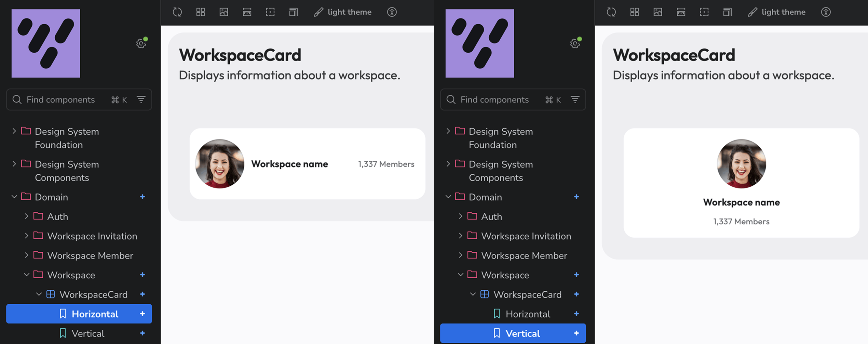Image resolution: width=868 pixels, height=344 pixels.
Task: Select highlighted Horizontal story in left sidebar
Action: (79, 314)
